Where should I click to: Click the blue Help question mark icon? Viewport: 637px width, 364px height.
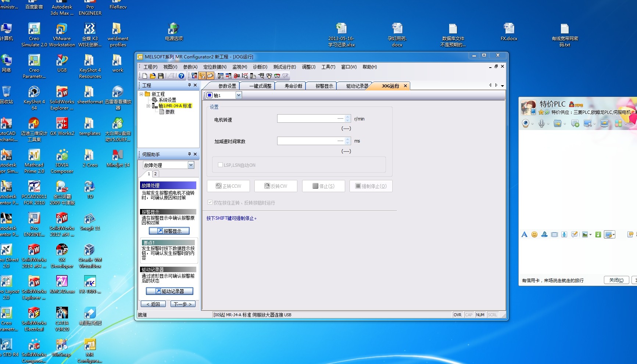point(181,76)
